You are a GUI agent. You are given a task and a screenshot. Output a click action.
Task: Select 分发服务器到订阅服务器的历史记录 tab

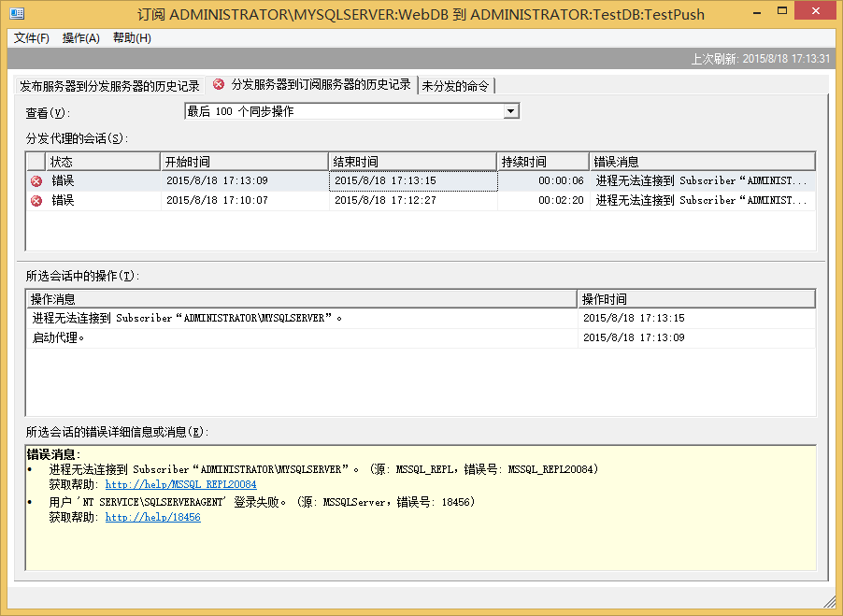[313, 84]
